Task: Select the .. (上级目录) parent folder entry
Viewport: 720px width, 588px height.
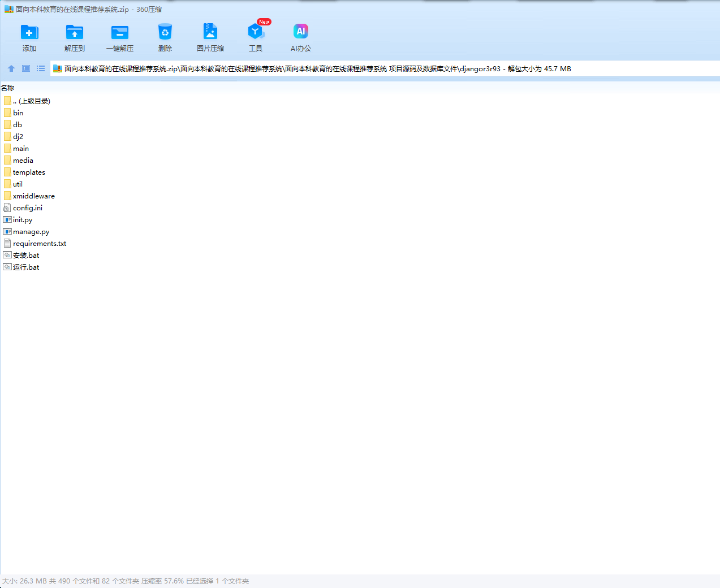Action: tap(27, 101)
